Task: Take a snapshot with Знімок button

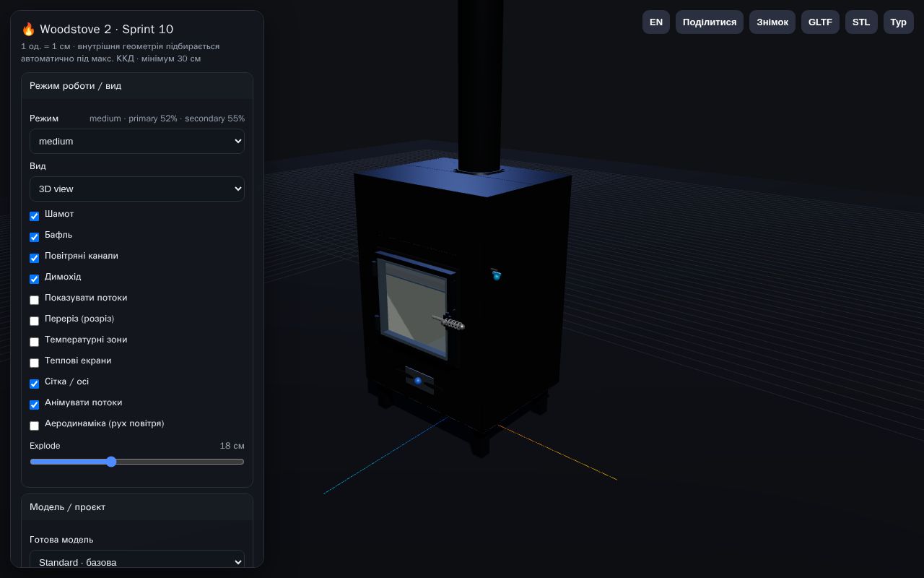Action: click(772, 22)
